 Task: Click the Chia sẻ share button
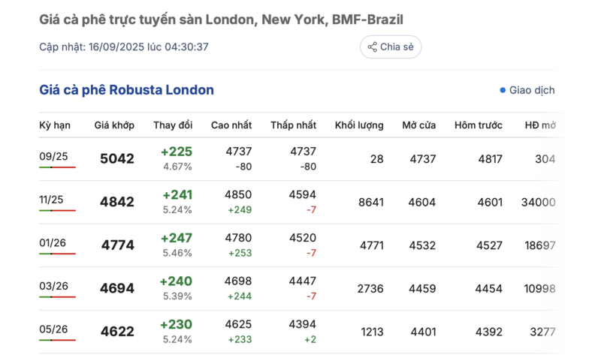click(391, 47)
